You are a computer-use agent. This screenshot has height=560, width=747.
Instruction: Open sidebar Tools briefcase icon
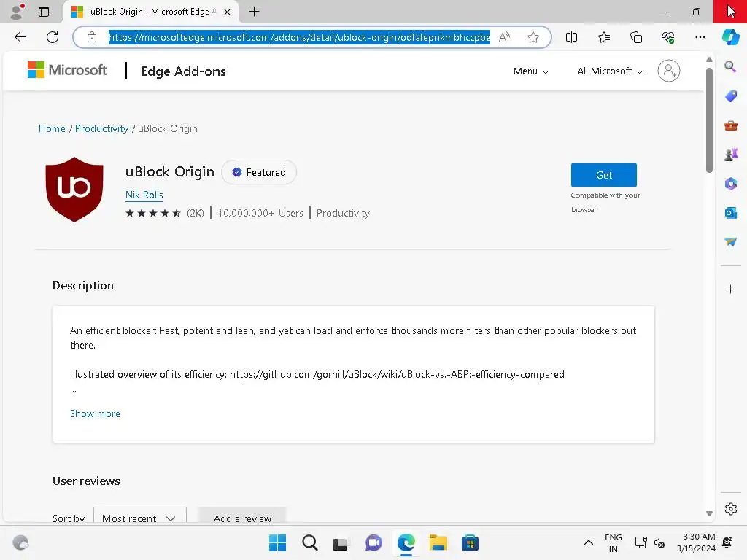click(730, 125)
